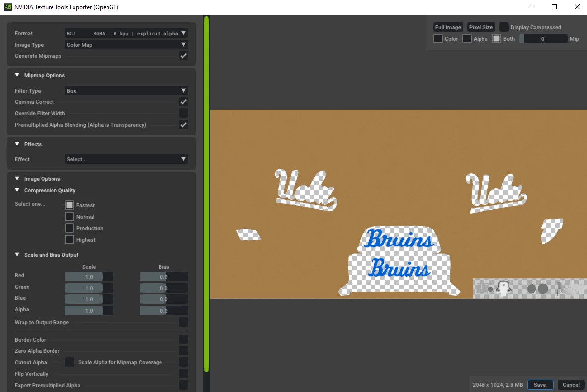Enable Scale Alpha for Mipmap Coverage checkbox

[183, 362]
